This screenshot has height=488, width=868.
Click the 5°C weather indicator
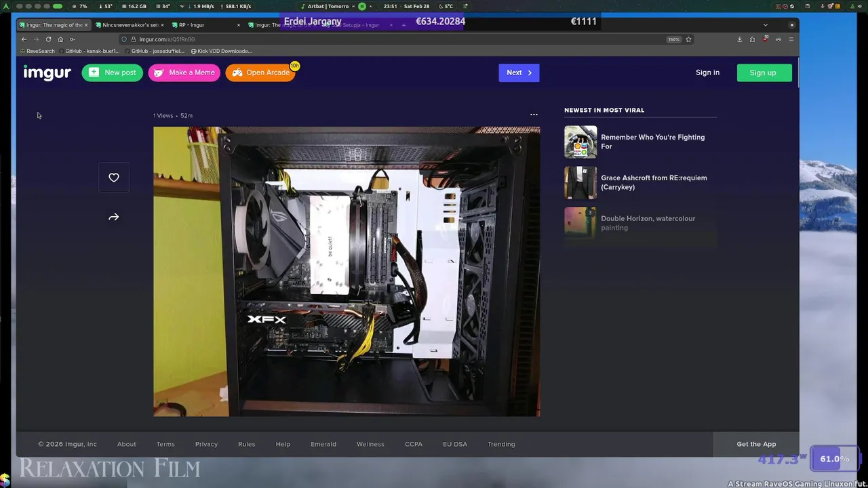pos(445,6)
